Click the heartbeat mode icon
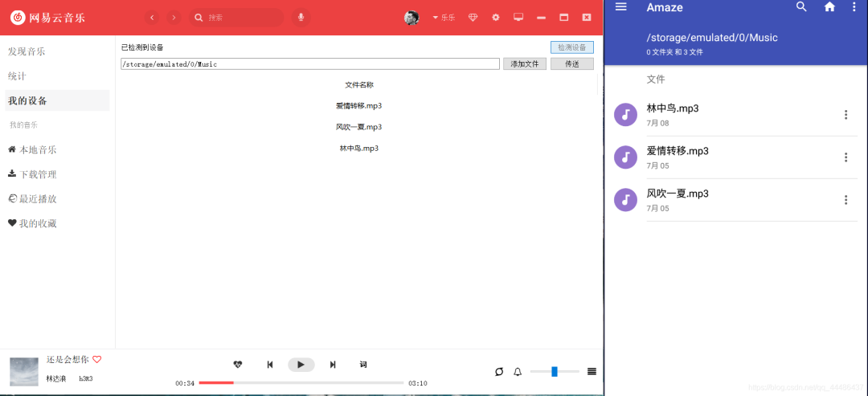This screenshot has width=868, height=396. pyautogui.click(x=238, y=365)
